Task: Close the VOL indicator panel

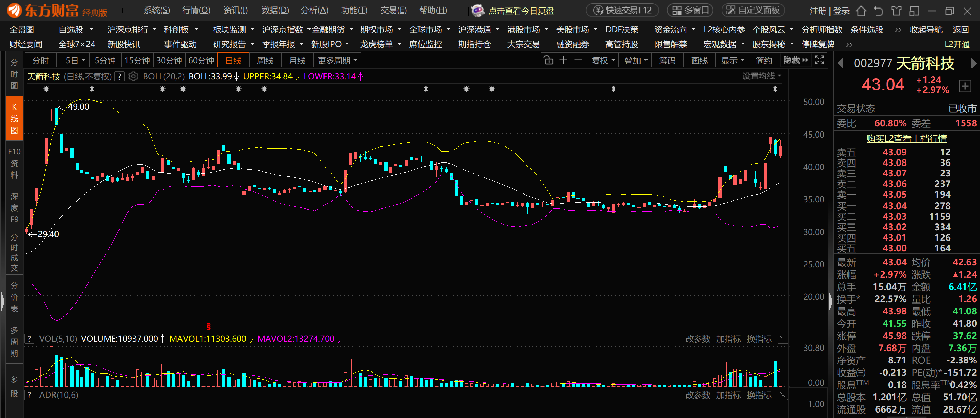Action: pos(783,338)
